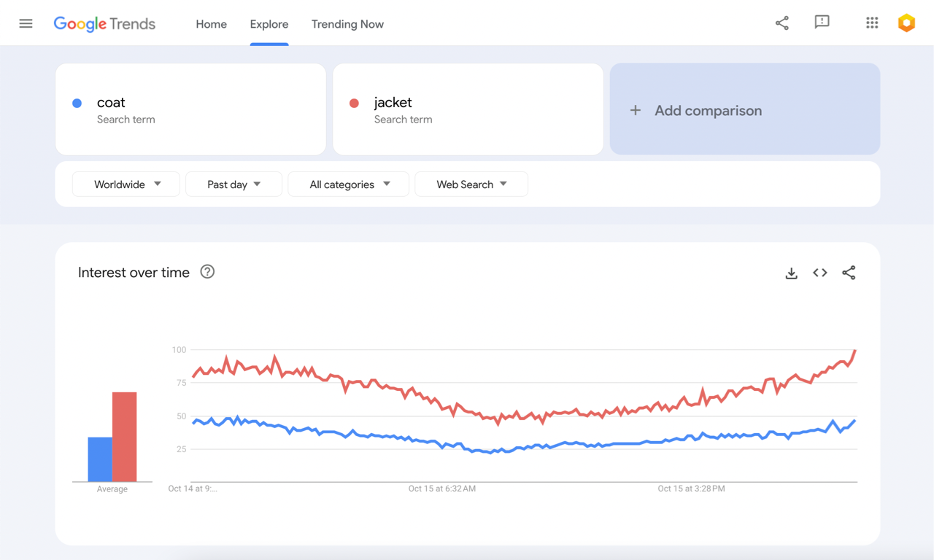Click the Google Trends logo
This screenshot has width=934, height=560.
pos(104,24)
